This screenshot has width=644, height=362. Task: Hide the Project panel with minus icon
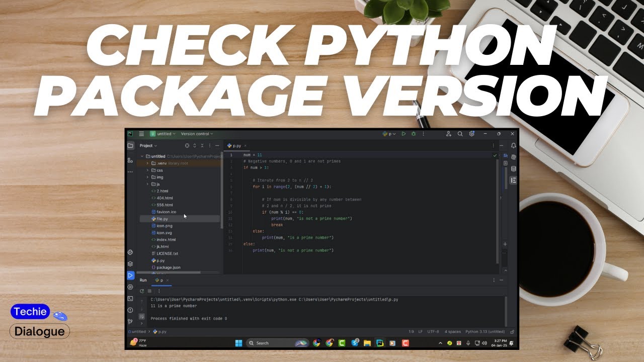[x=217, y=146]
